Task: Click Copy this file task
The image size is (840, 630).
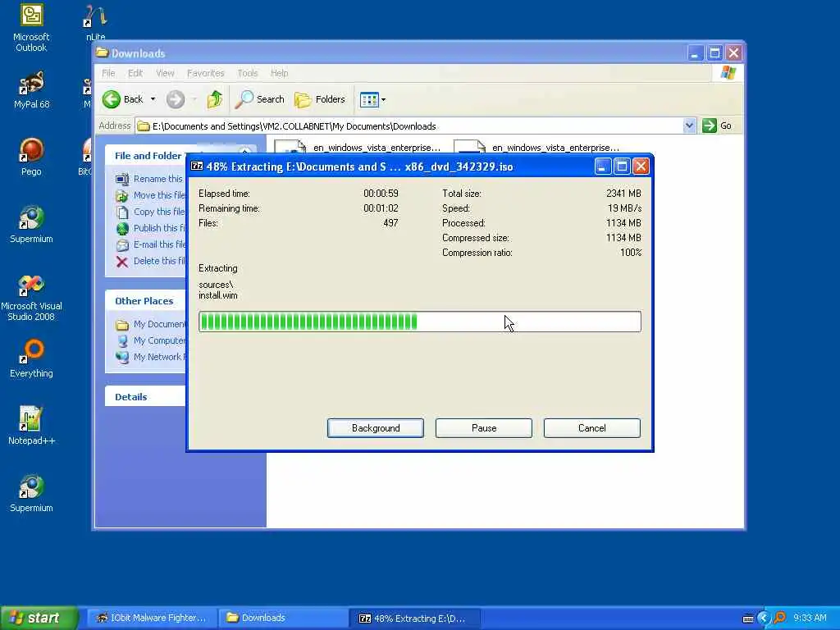Action: click(151, 212)
